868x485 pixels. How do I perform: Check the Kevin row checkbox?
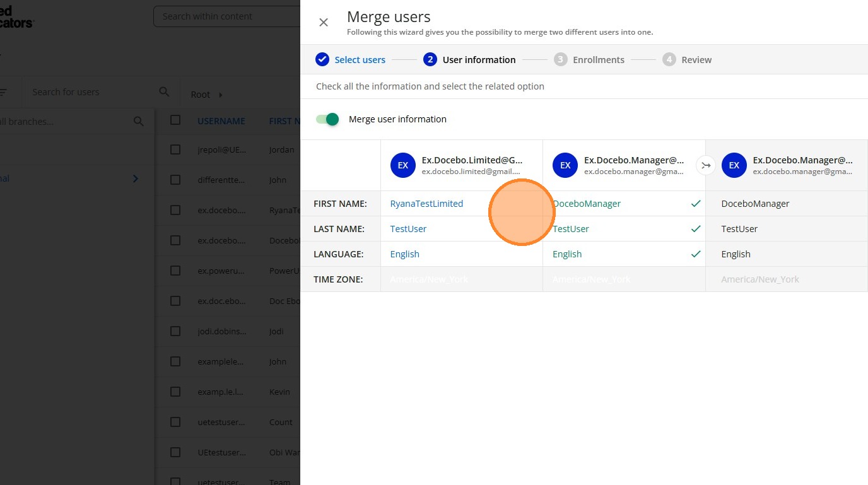click(175, 392)
